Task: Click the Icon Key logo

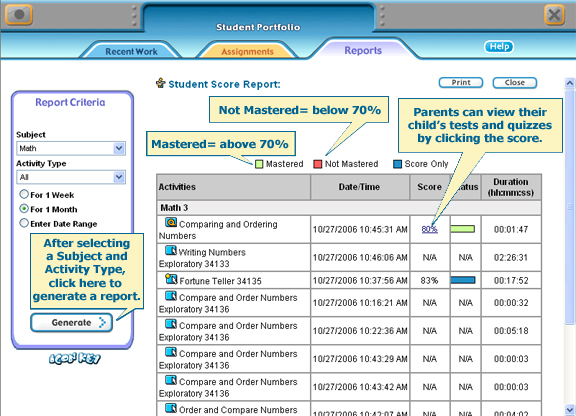Action: click(75, 359)
